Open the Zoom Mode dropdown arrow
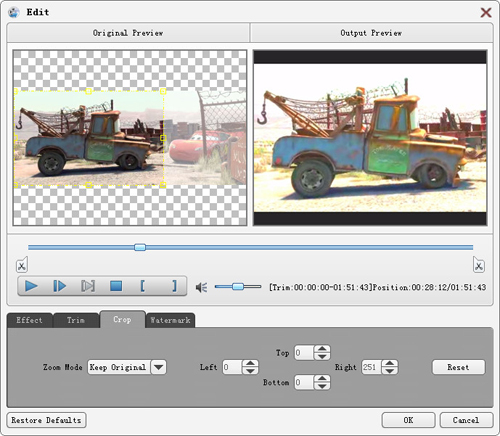Screen dimensions: 500x436 pyautogui.click(x=159, y=367)
